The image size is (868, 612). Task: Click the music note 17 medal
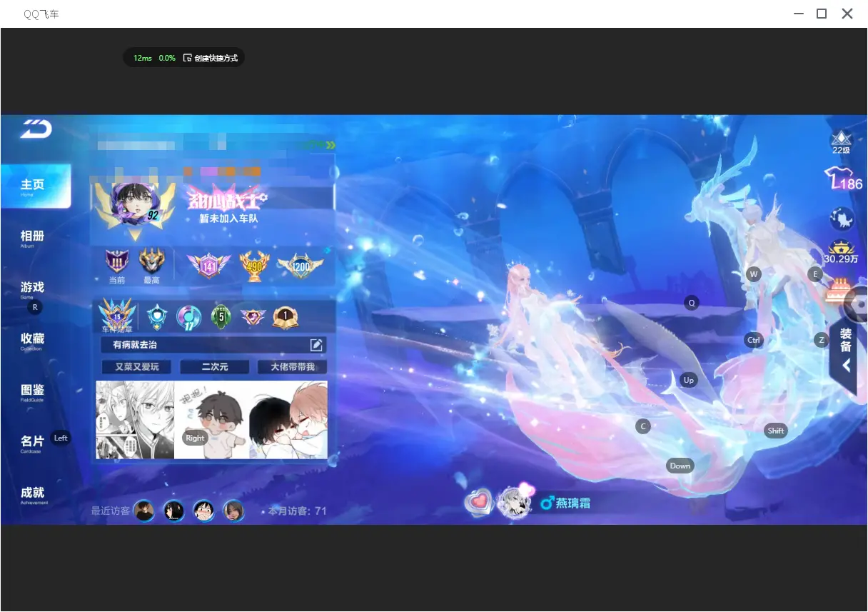[188, 316]
